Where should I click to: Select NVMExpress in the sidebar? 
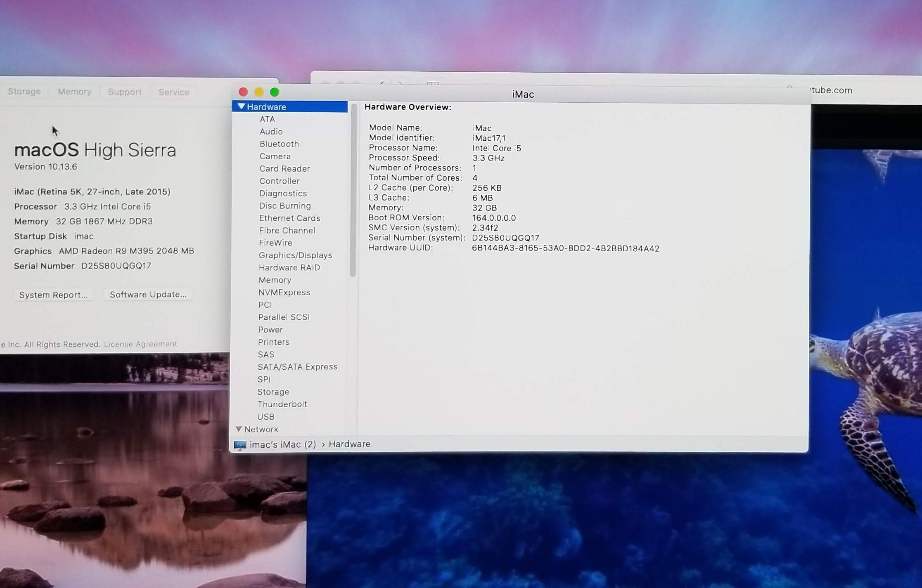click(284, 292)
